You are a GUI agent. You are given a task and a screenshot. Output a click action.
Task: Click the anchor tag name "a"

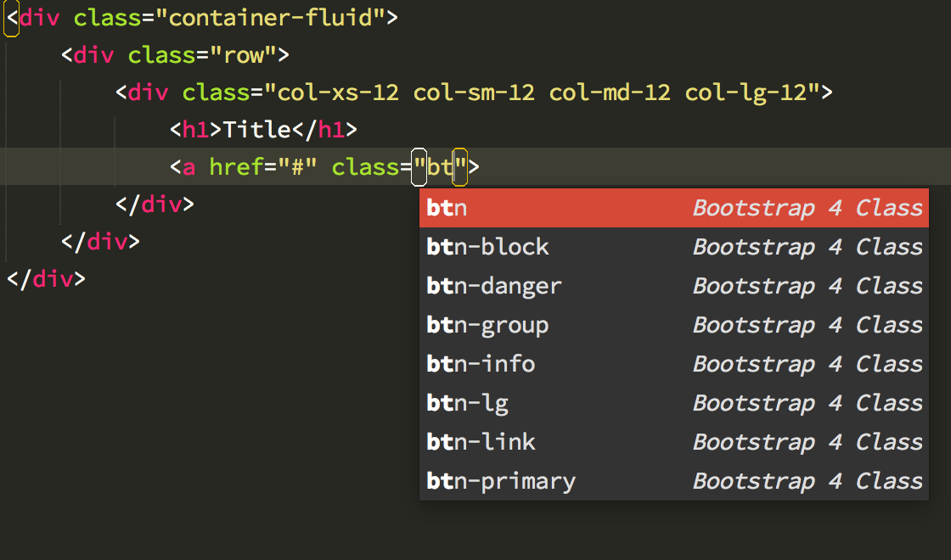(x=189, y=168)
